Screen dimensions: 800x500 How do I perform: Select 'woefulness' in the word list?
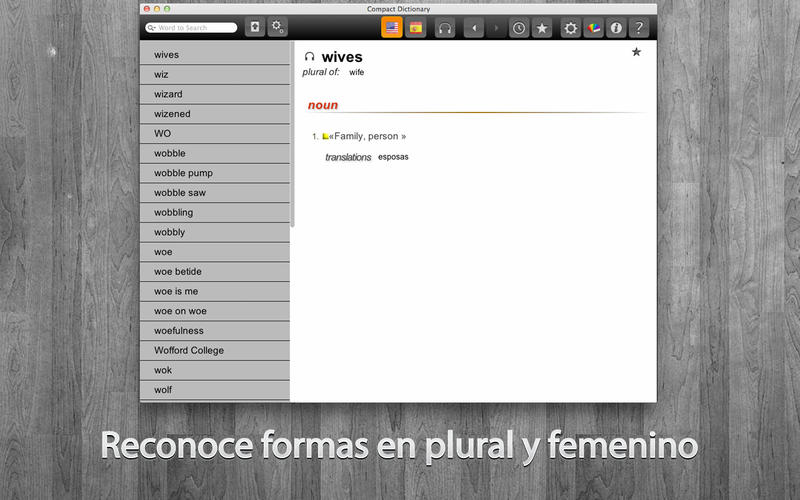tap(215, 331)
